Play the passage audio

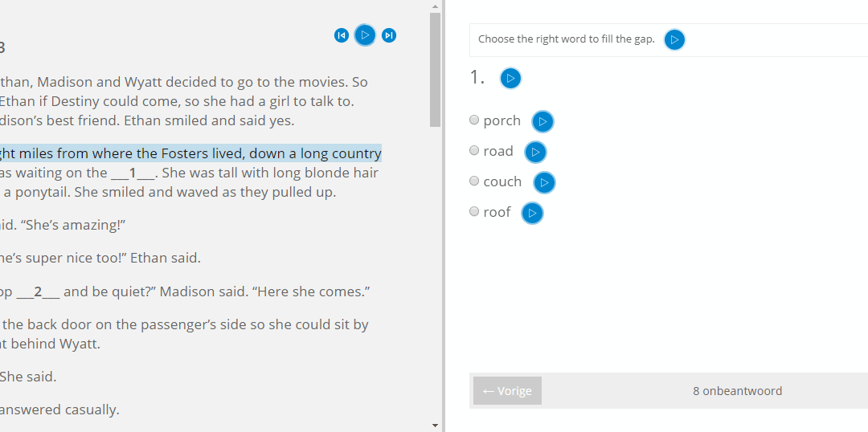365,35
